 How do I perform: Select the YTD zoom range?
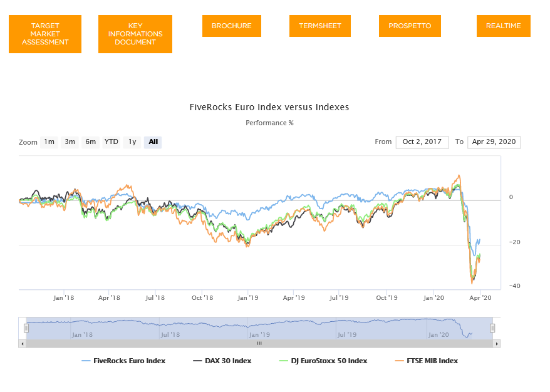point(112,142)
